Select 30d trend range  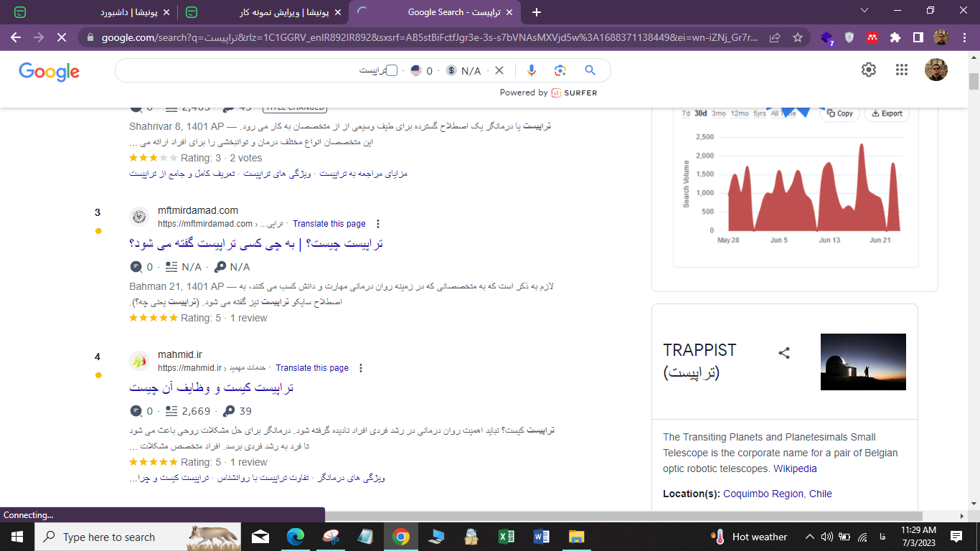(x=701, y=113)
